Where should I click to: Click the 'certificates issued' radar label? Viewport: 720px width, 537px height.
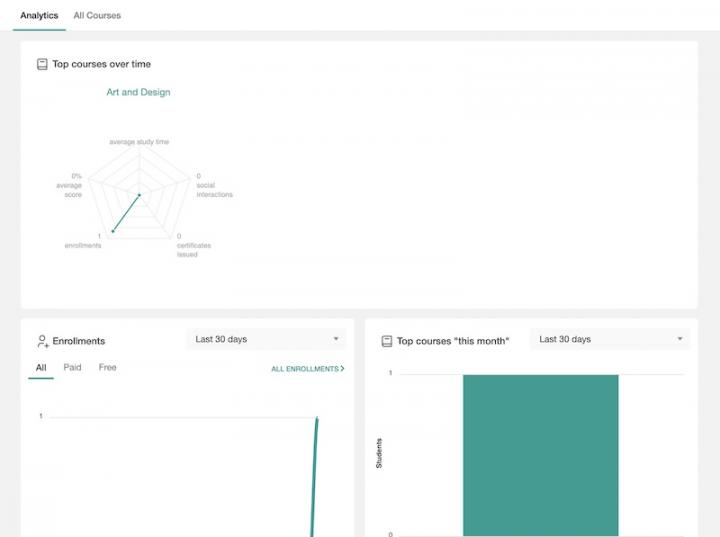click(x=194, y=250)
